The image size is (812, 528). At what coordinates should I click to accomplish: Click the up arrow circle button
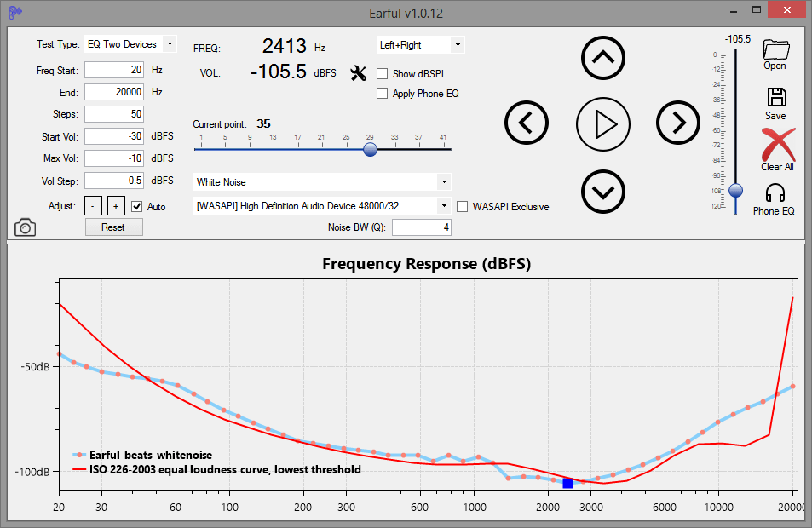pyautogui.click(x=602, y=57)
